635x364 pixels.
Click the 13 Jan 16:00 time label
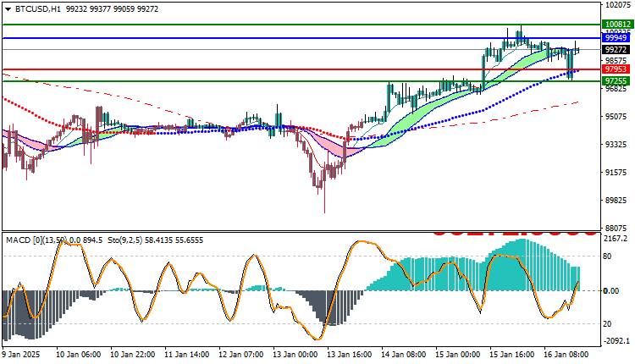point(350,355)
